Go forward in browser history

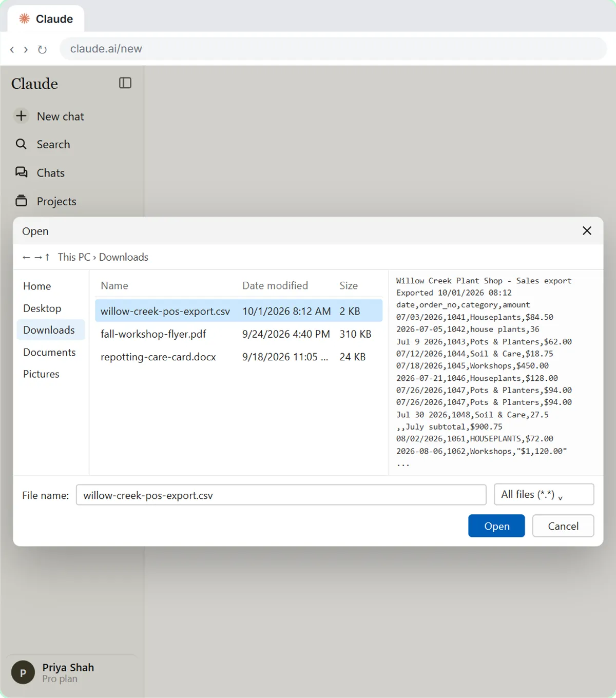[x=26, y=49]
